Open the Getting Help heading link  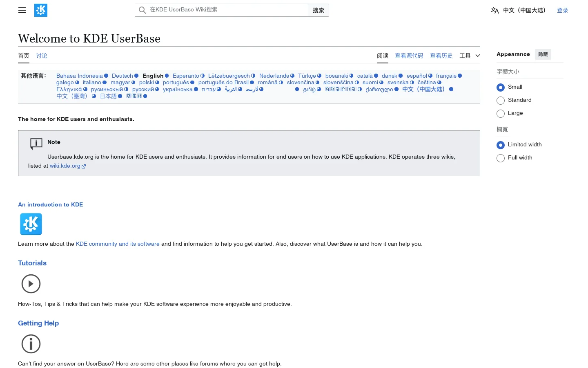(38, 323)
